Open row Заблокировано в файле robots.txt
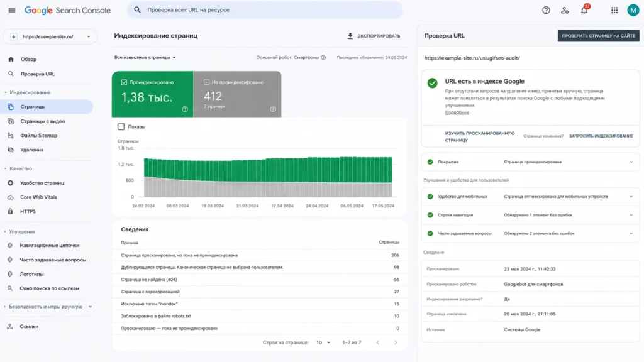Image resolution: width=644 pixels, height=362 pixels. click(x=260, y=316)
